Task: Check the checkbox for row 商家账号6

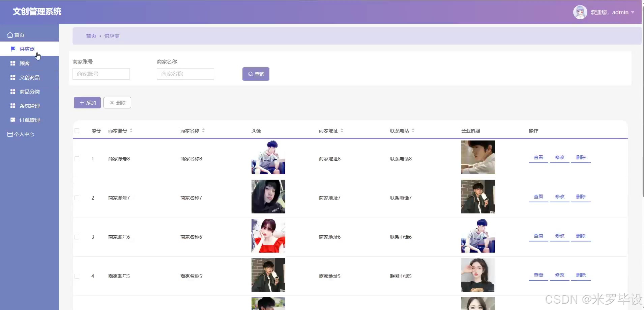Action: [x=77, y=237]
